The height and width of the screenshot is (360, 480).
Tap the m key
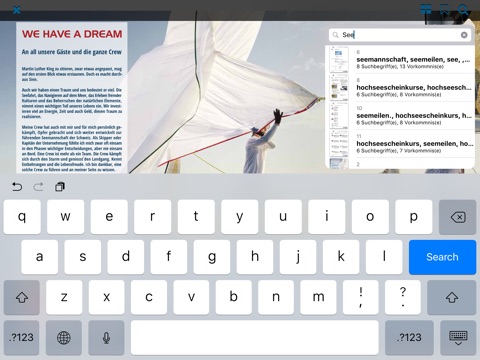click(x=318, y=297)
